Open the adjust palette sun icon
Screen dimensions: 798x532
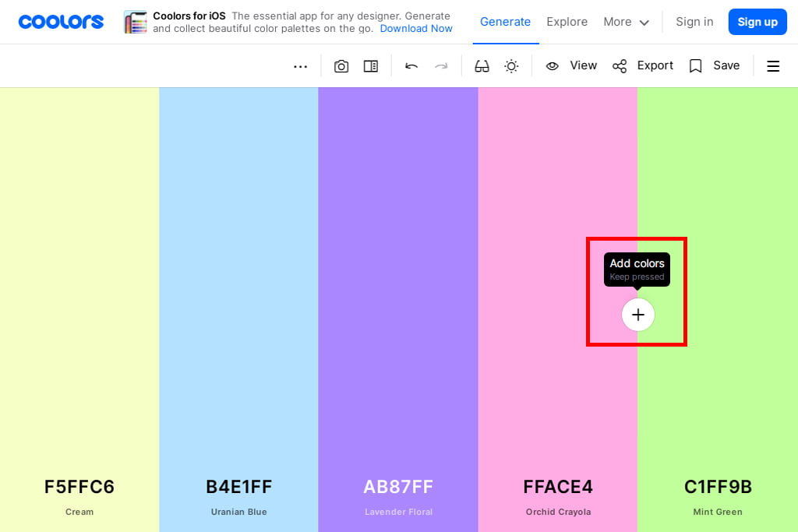511,66
